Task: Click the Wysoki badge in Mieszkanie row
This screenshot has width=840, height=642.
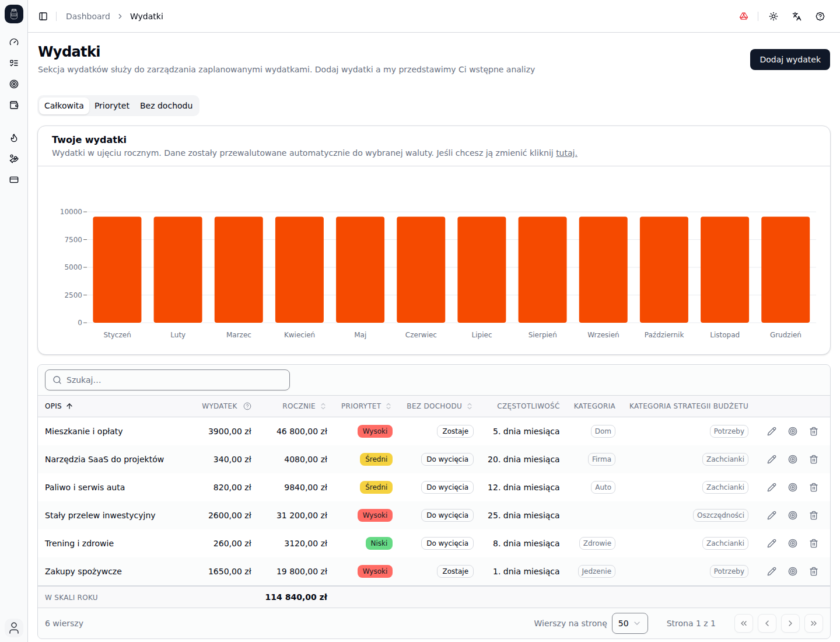Action: click(375, 431)
